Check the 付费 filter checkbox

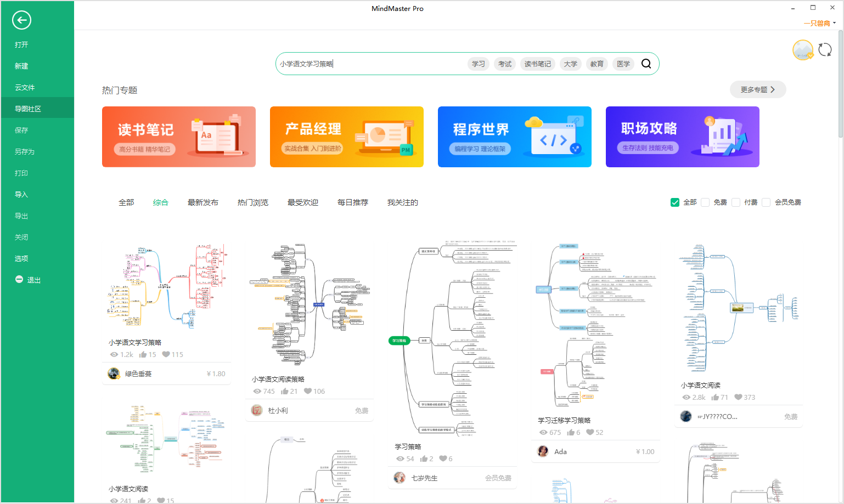pos(736,202)
